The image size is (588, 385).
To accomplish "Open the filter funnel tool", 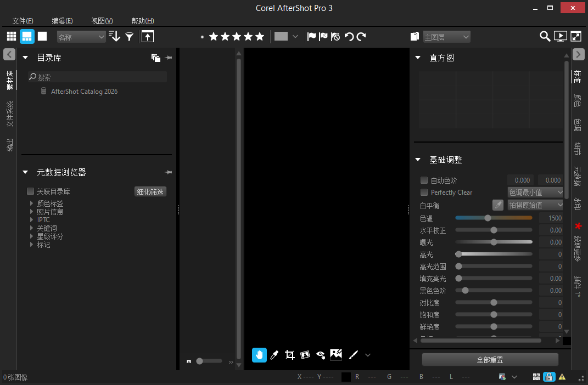I will click(x=130, y=36).
